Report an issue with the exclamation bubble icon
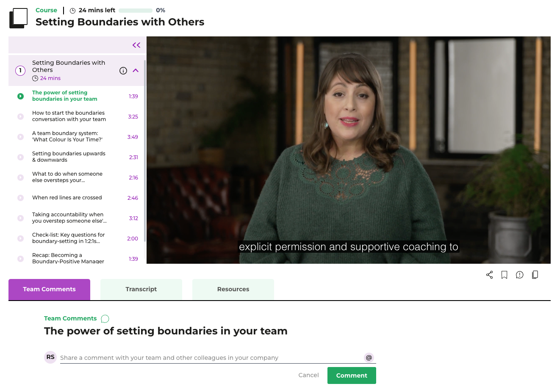 pos(520,275)
